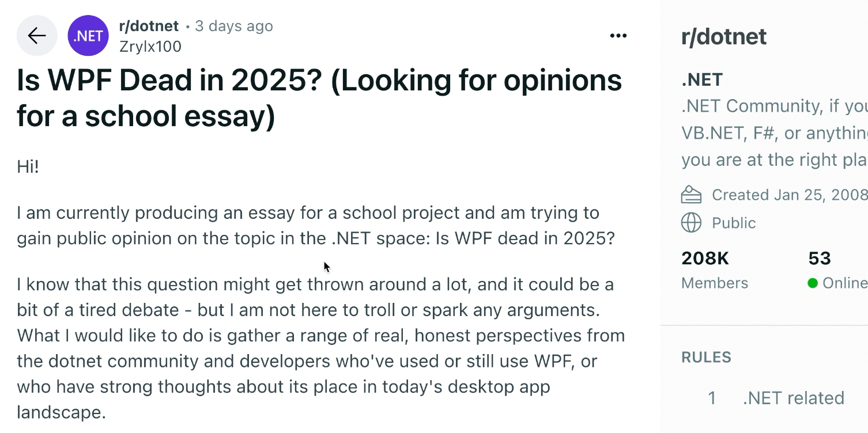Click the purple .NET community avatar

click(88, 35)
